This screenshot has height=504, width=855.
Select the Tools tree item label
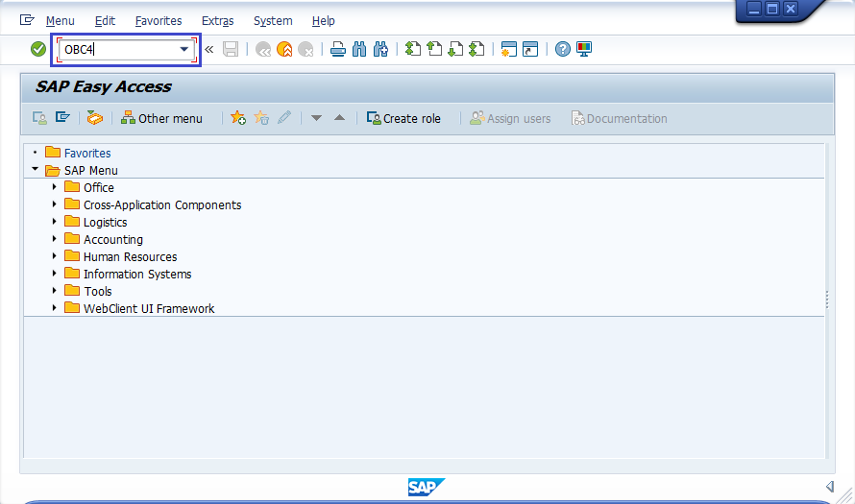click(98, 292)
